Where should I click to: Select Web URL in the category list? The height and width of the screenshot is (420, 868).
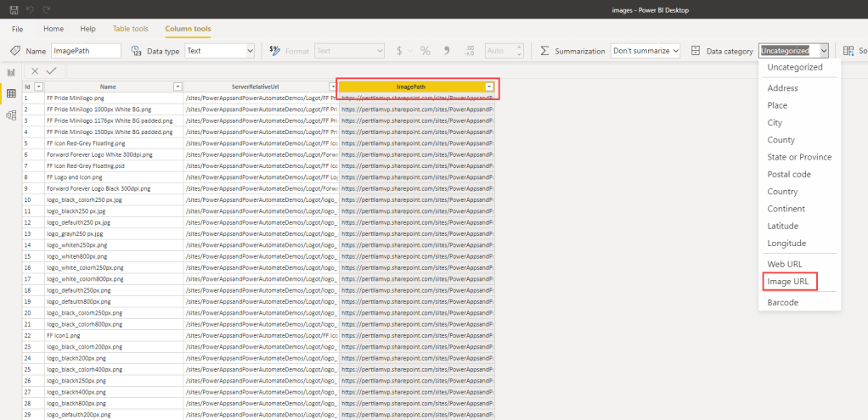click(784, 264)
